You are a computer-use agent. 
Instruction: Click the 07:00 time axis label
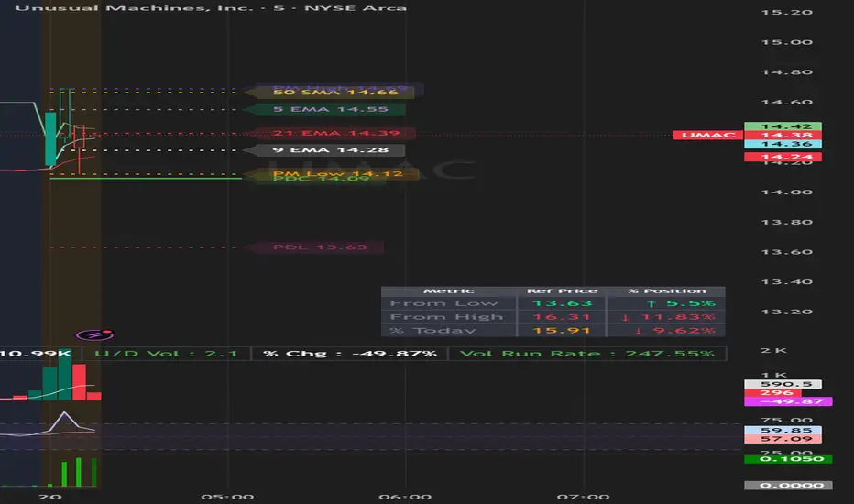(584, 497)
